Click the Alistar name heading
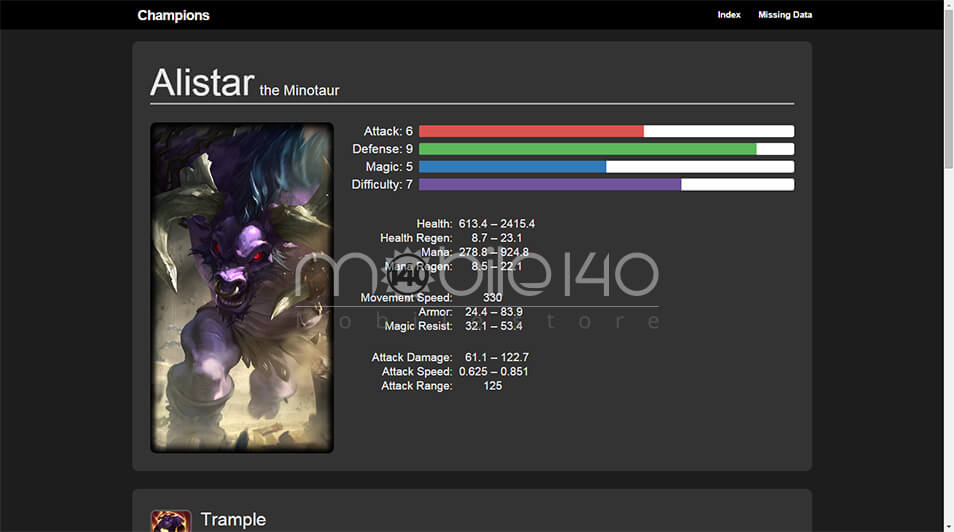This screenshot has width=954, height=532. pyautogui.click(x=202, y=82)
